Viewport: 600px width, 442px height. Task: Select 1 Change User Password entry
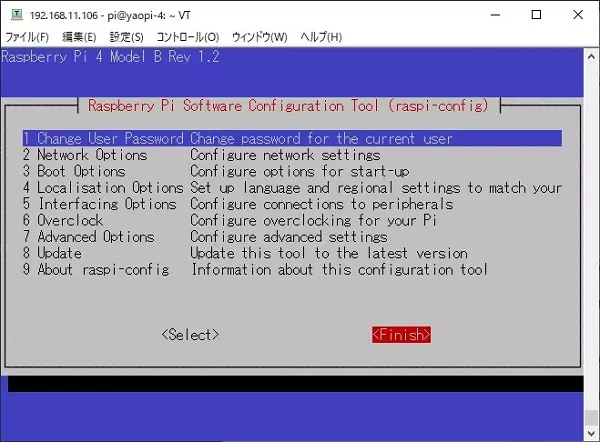click(x=292, y=139)
